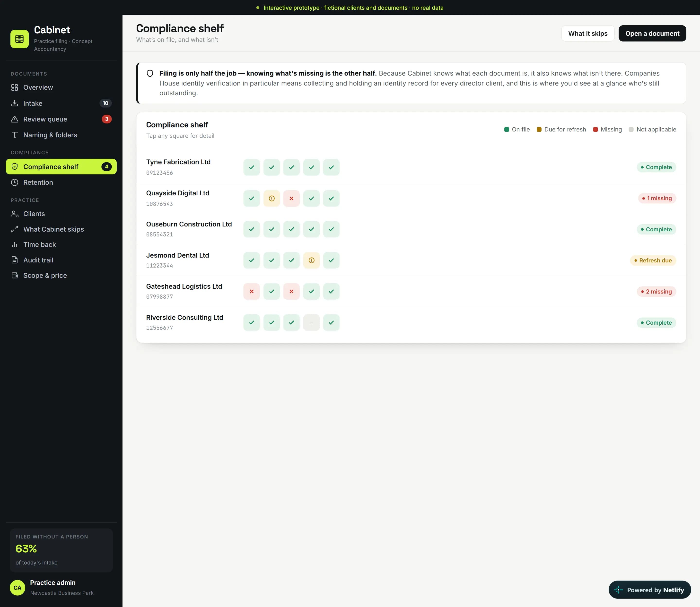Click the Jesmond Dental Ltd name
Screen dimensions: 700x607
pyautogui.click(x=177, y=255)
